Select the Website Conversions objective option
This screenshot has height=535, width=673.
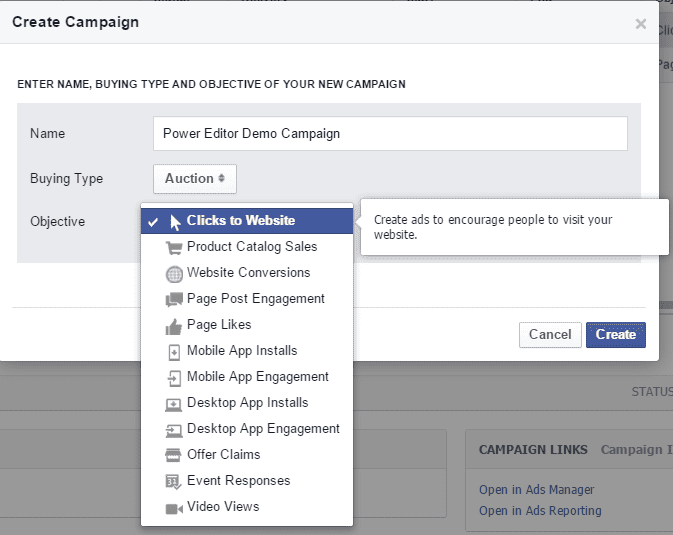click(x=248, y=273)
